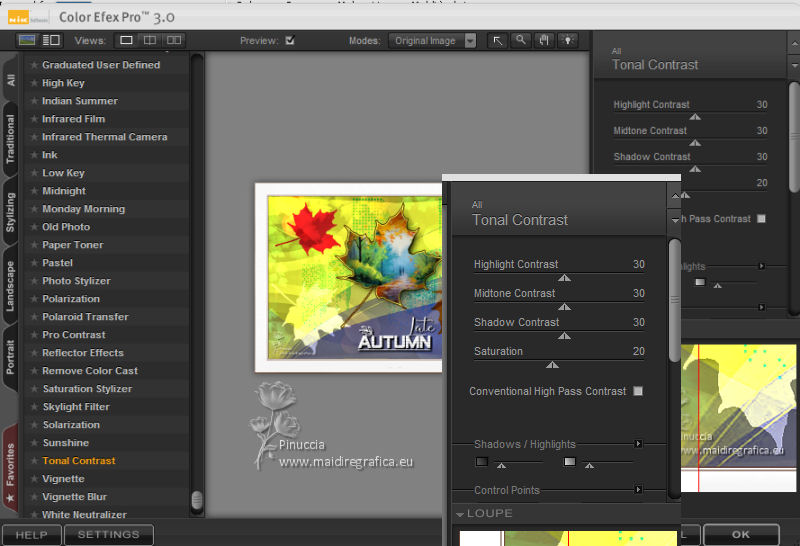Viewport: 800px width, 546px height.
Task: Click the light bulb background color icon
Action: [567, 40]
